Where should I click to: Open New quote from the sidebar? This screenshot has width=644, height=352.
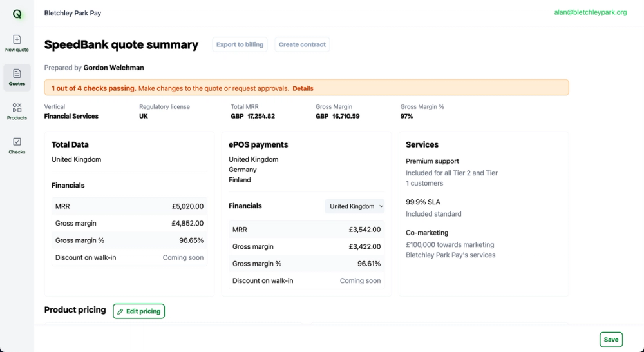17,43
